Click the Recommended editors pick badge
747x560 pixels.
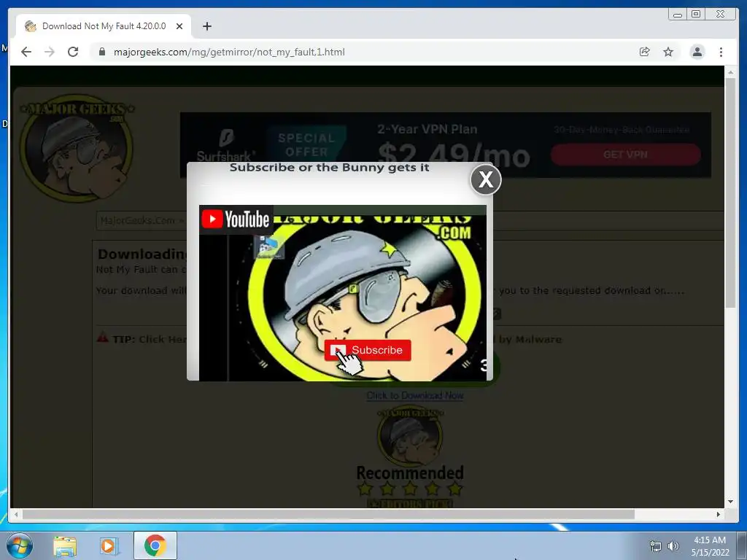pos(410,457)
